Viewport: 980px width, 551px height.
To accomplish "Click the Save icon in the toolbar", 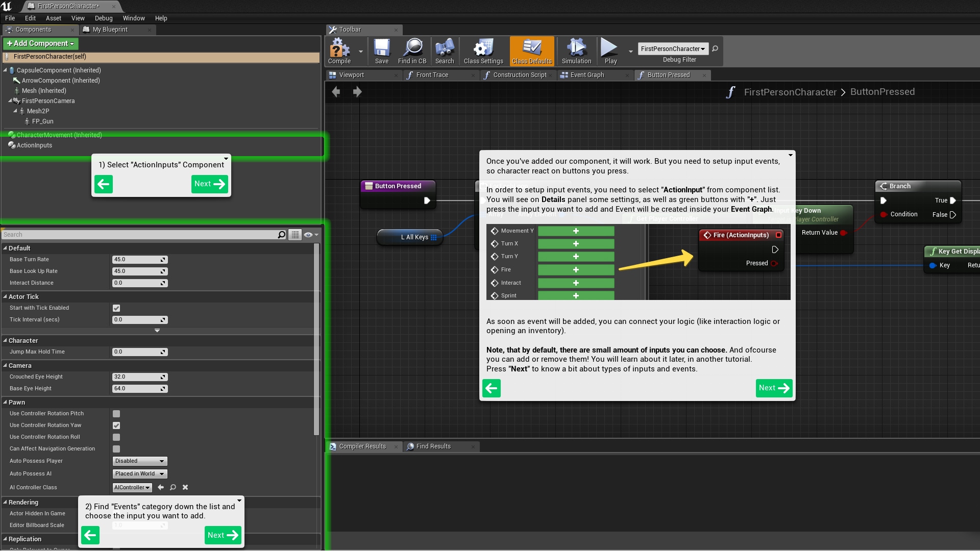I will tap(381, 51).
